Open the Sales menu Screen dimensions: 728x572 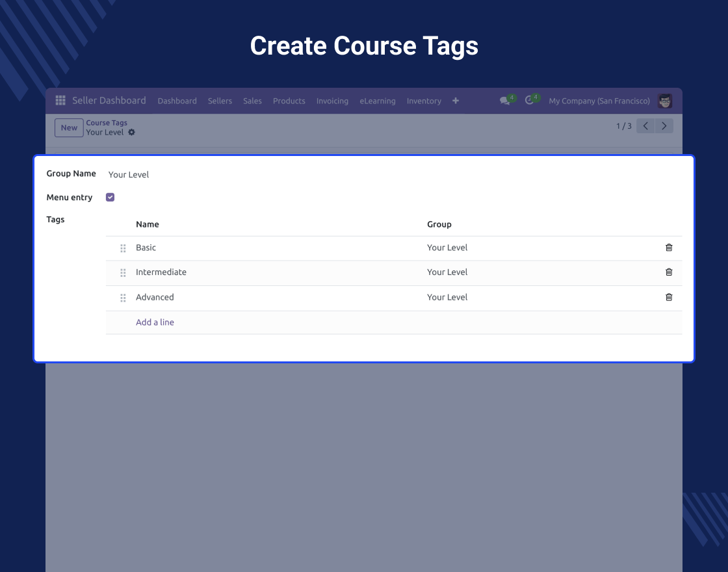252,101
